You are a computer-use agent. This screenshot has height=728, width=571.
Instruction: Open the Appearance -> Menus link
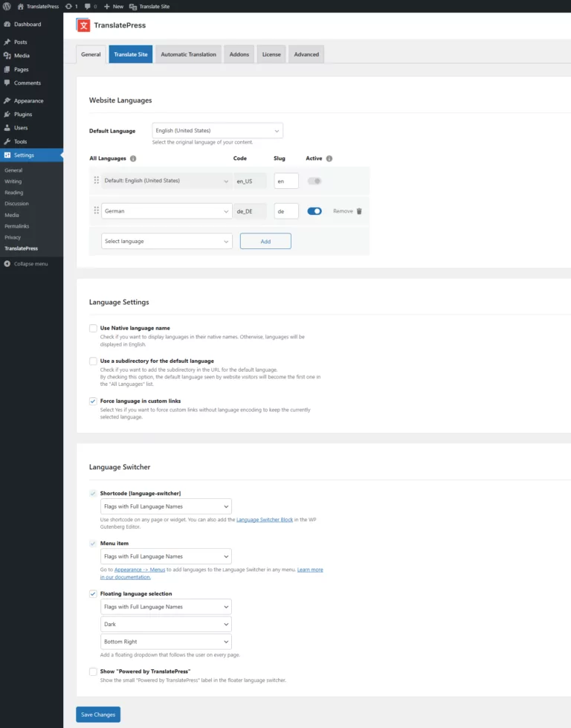pos(140,570)
